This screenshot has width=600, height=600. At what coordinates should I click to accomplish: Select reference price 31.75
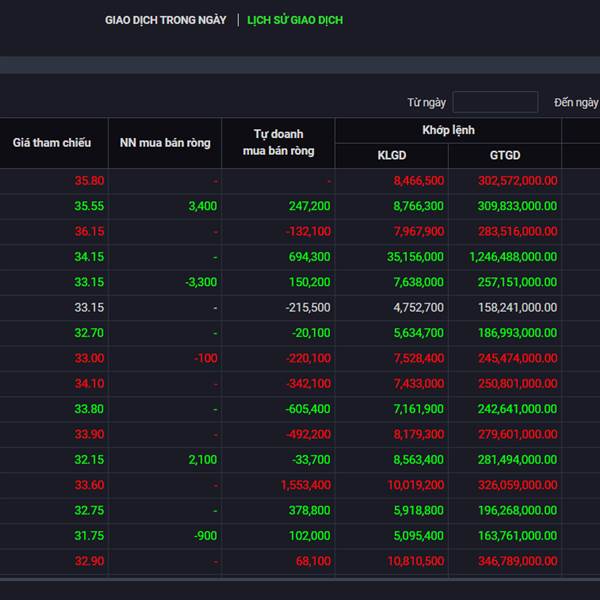tap(89, 535)
